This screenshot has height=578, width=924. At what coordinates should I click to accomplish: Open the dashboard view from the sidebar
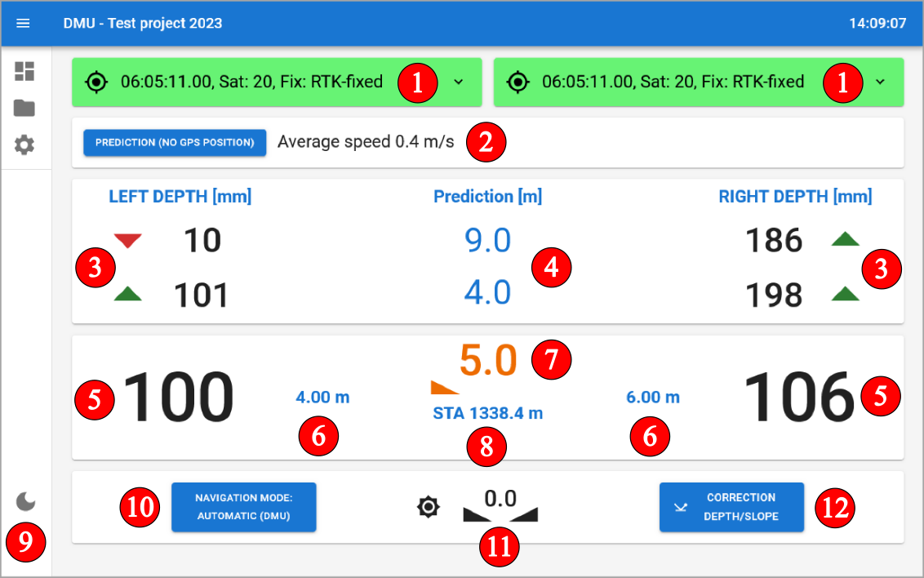point(24,71)
